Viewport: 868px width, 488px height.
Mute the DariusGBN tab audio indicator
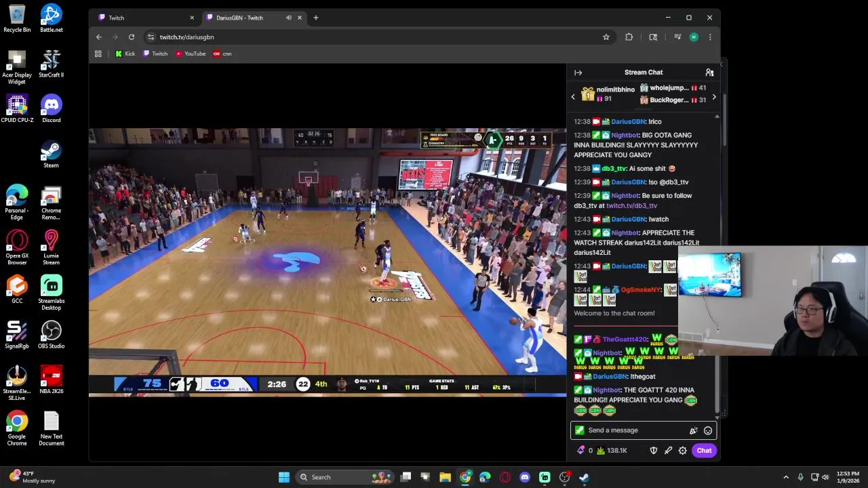(289, 18)
